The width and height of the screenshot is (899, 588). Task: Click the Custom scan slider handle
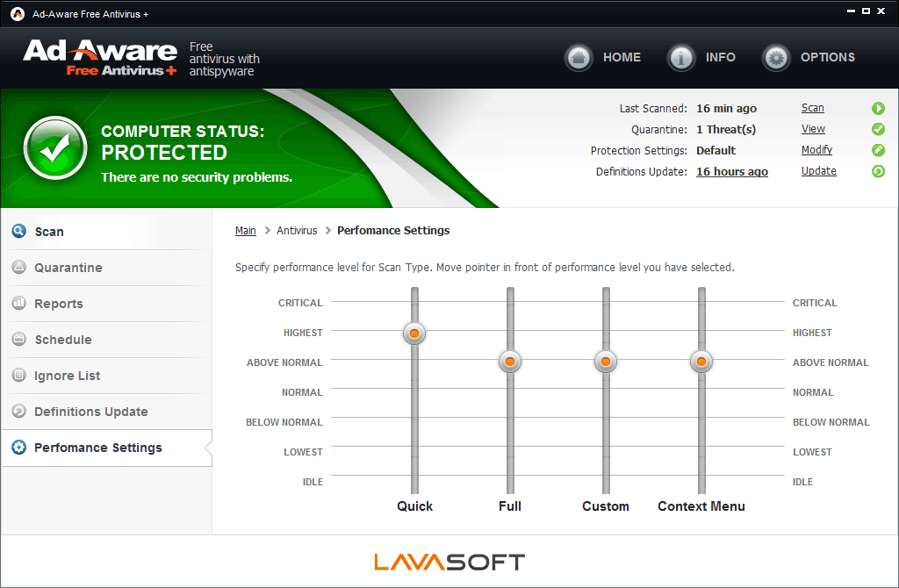pos(606,362)
